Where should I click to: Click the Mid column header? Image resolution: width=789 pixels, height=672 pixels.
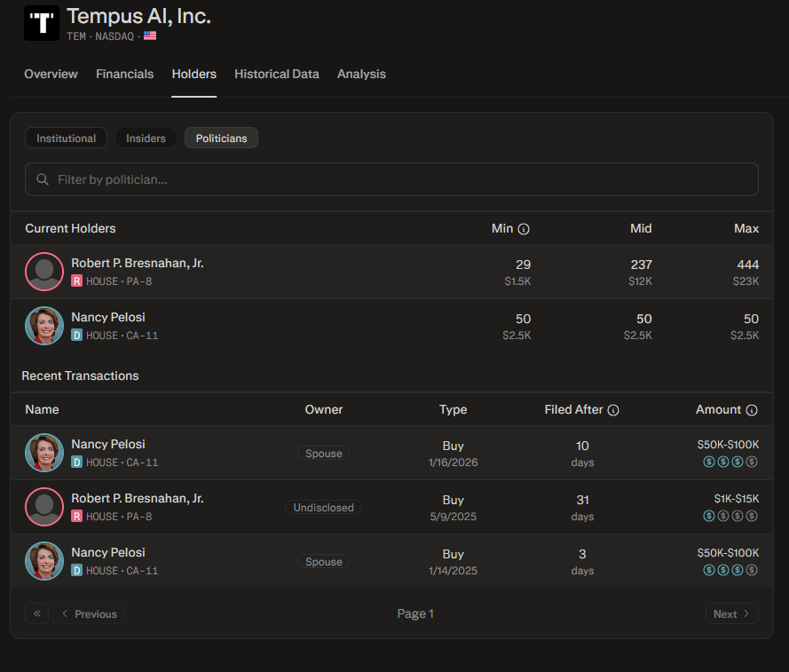(x=641, y=228)
